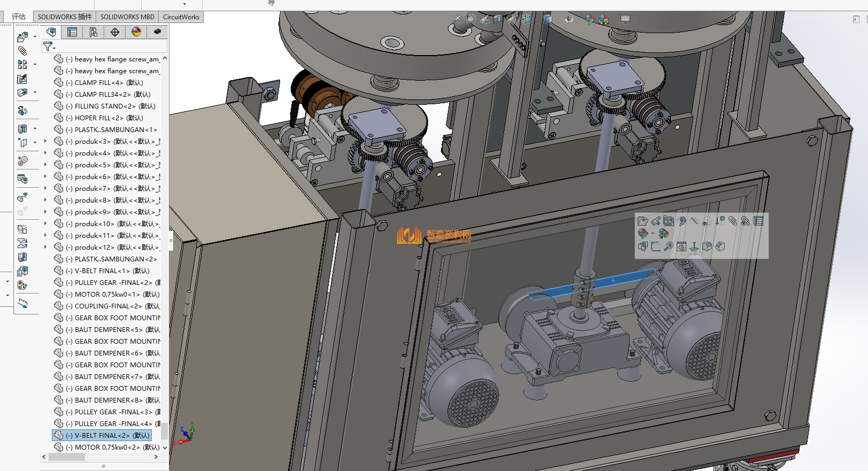This screenshot has width=868, height=471.
Task: Switch to the CircuitWorks tab
Action: pos(181,17)
